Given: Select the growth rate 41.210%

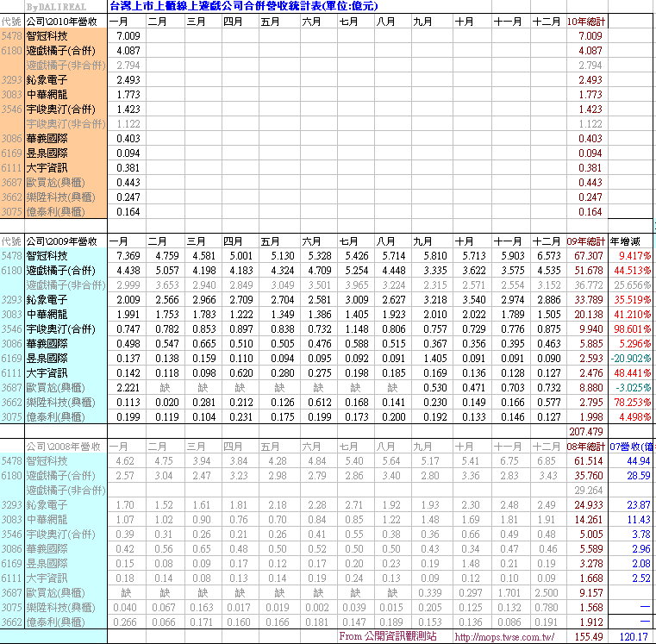Looking at the screenshot, I should (x=632, y=315).
